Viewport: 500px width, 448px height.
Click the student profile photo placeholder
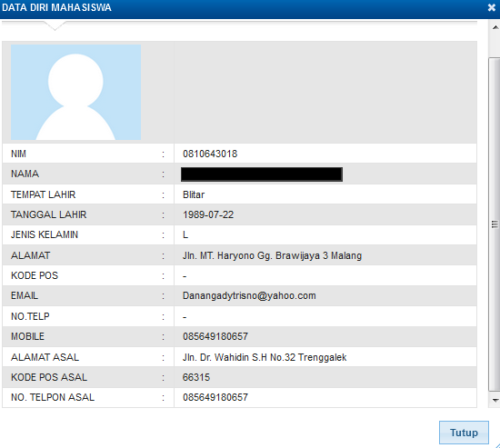point(75,92)
